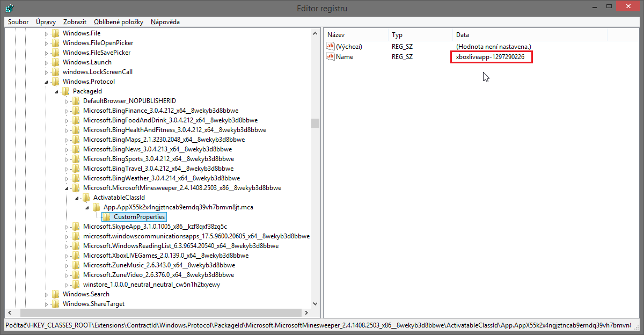Screen dimensions: 644x335
Task: Select Microsoft.WindowsReadingList tree item
Action: [x=180, y=246]
